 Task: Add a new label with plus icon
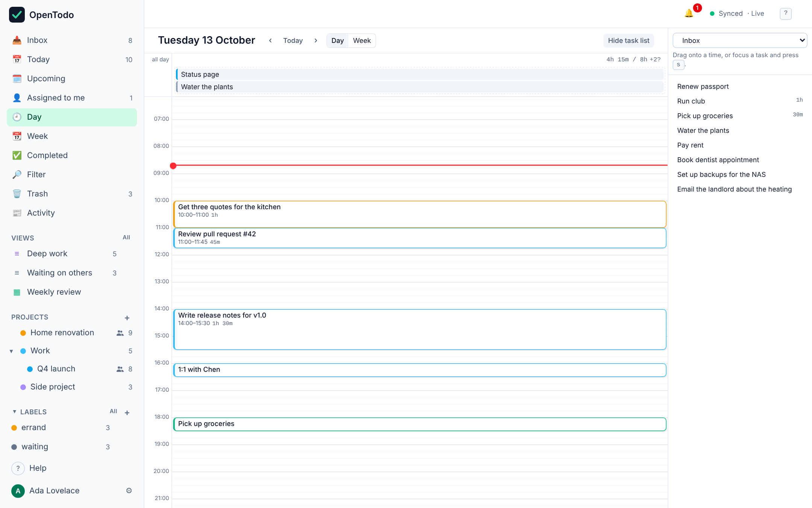[127, 413]
